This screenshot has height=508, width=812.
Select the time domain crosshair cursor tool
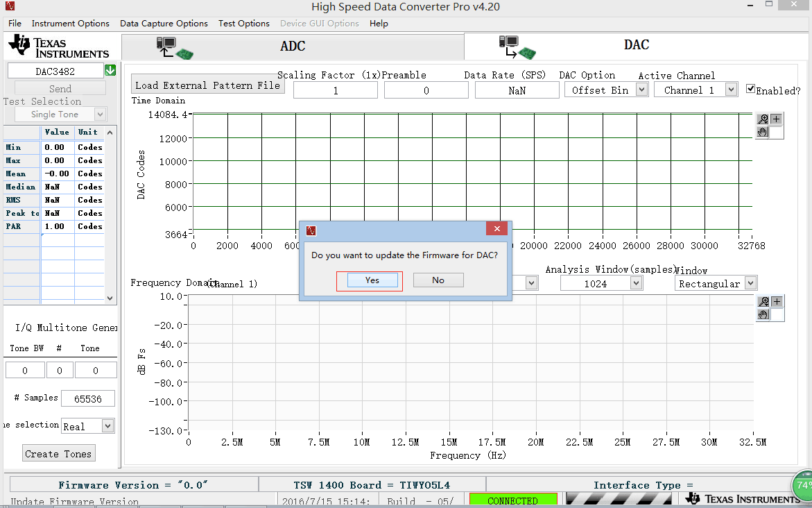point(776,119)
